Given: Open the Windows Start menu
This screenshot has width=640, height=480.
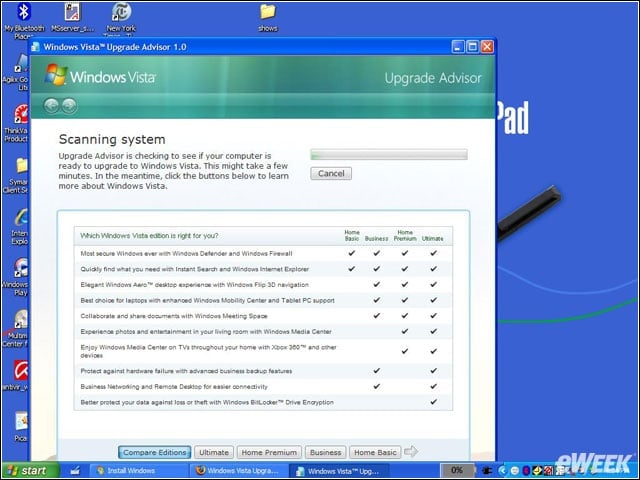Looking at the screenshot, I should click(30, 471).
